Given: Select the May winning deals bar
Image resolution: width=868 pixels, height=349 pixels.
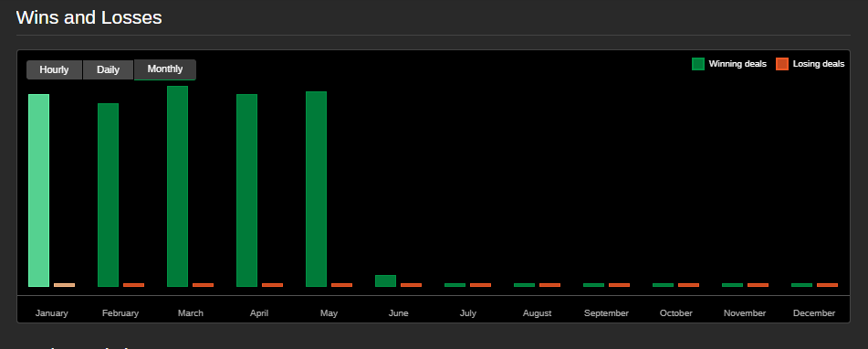Looking at the screenshot, I should pos(316,189).
